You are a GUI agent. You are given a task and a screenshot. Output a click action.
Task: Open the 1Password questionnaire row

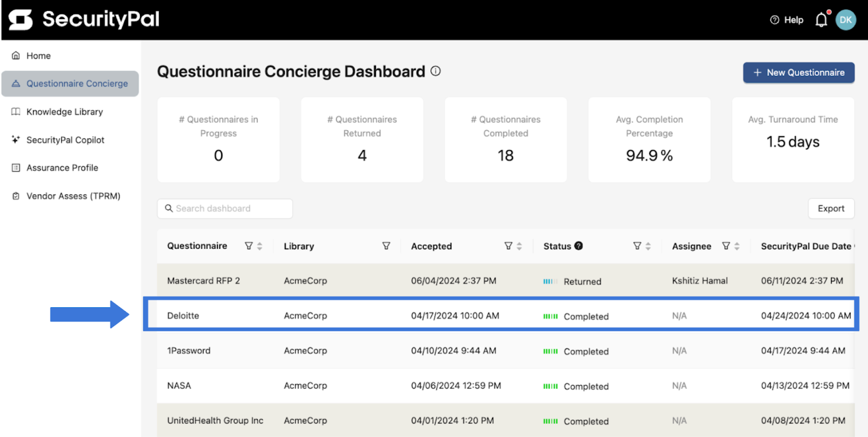pos(506,351)
